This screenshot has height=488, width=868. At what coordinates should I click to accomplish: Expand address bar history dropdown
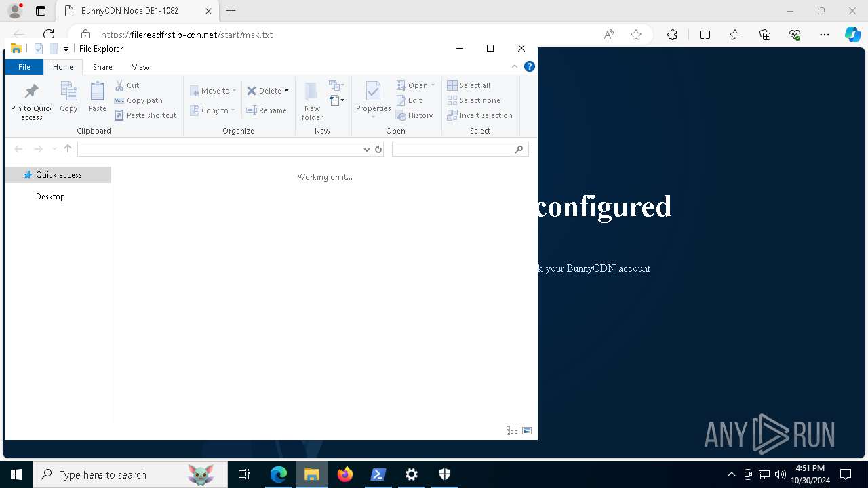point(367,149)
